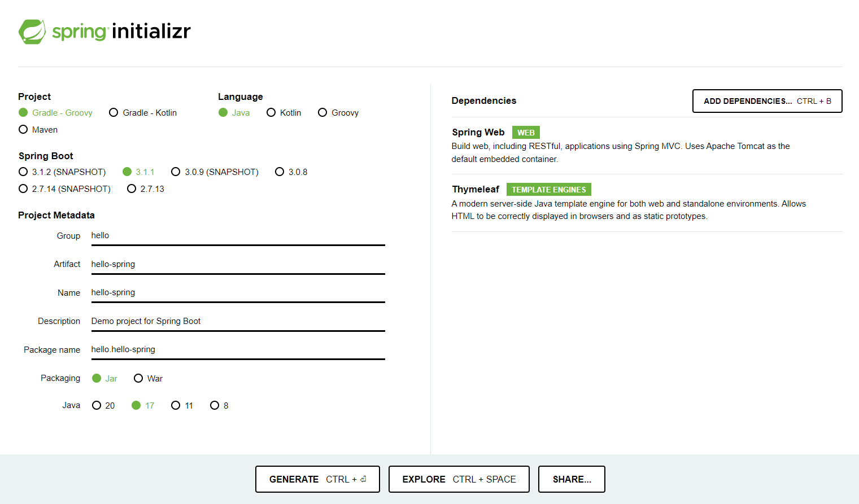Screen dimensions: 859x504
Task: Select Spring Boot version 2.7.13
Action: pos(146,189)
